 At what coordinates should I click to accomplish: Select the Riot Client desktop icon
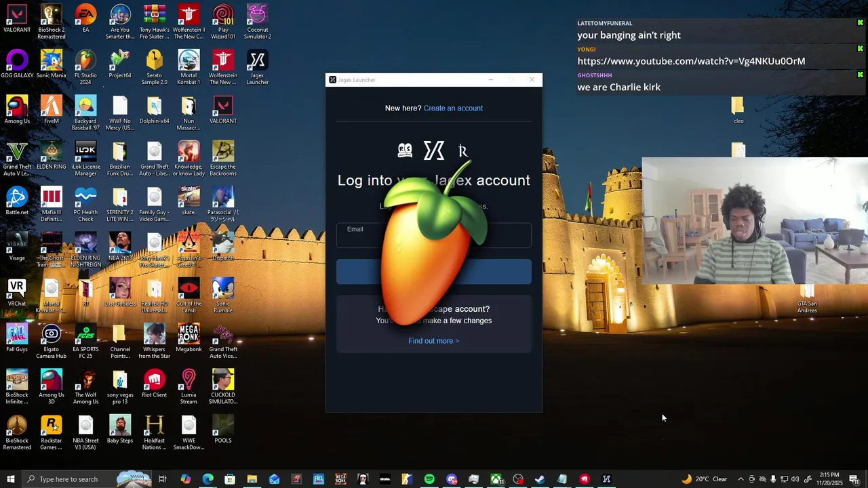[x=155, y=384]
